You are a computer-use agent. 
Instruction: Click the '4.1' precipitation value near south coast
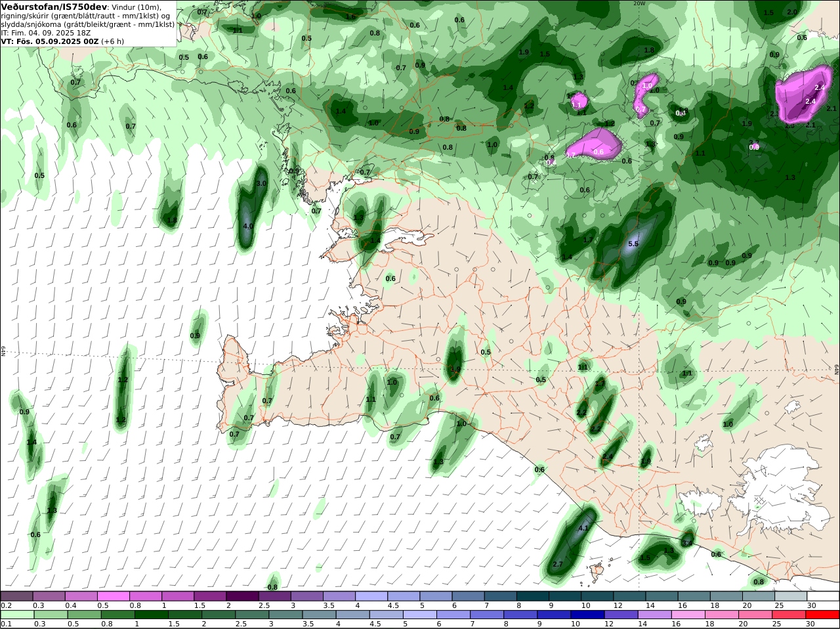(x=583, y=528)
